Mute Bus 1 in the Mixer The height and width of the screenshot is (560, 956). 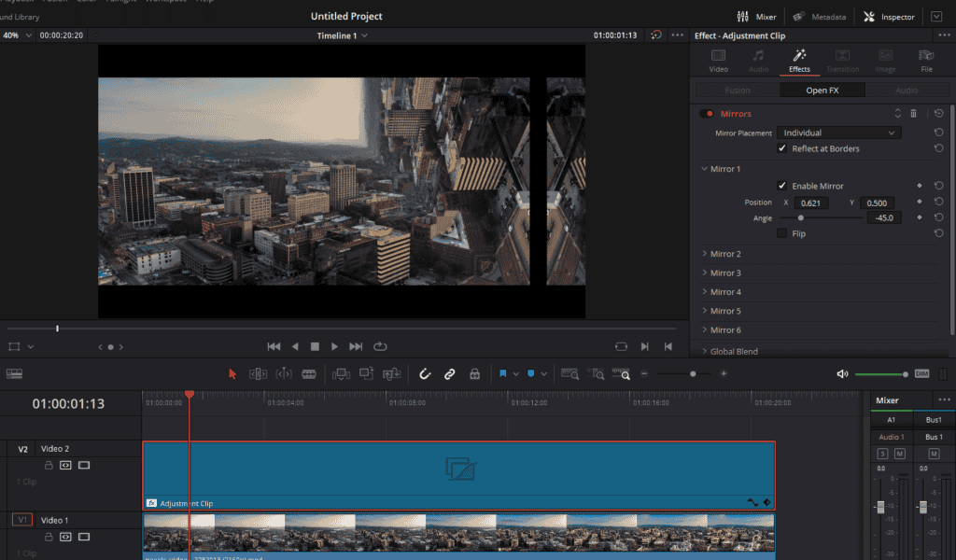coord(934,454)
